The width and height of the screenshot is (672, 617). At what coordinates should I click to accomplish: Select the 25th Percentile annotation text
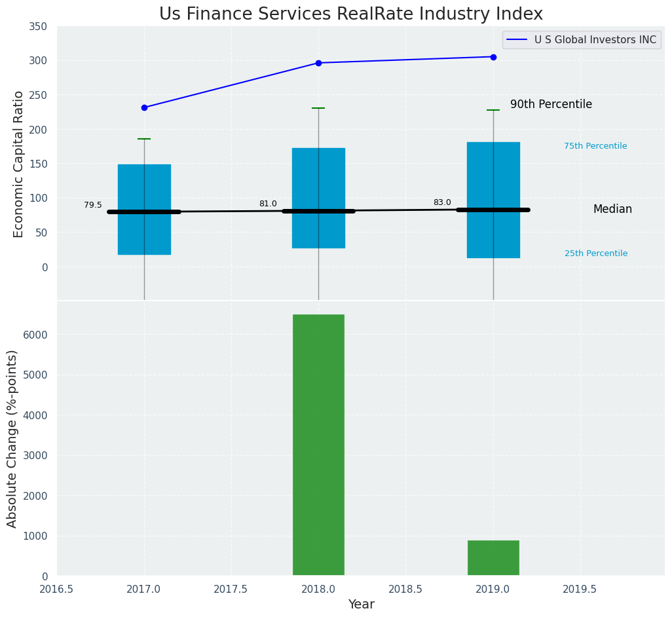tap(595, 253)
